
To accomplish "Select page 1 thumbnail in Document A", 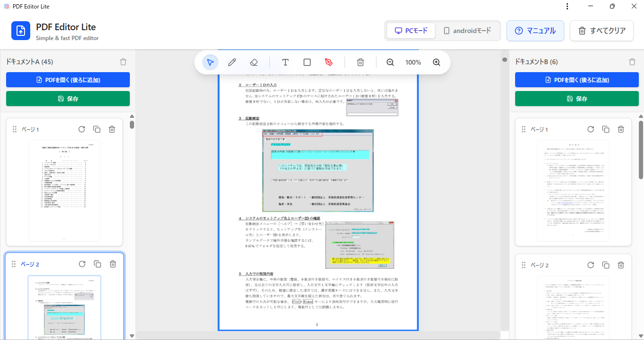I will [64, 191].
